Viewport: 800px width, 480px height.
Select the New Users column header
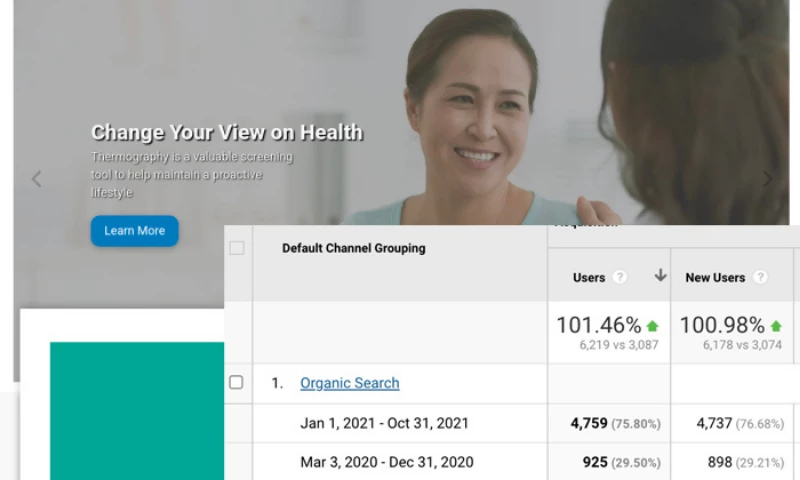(715, 277)
